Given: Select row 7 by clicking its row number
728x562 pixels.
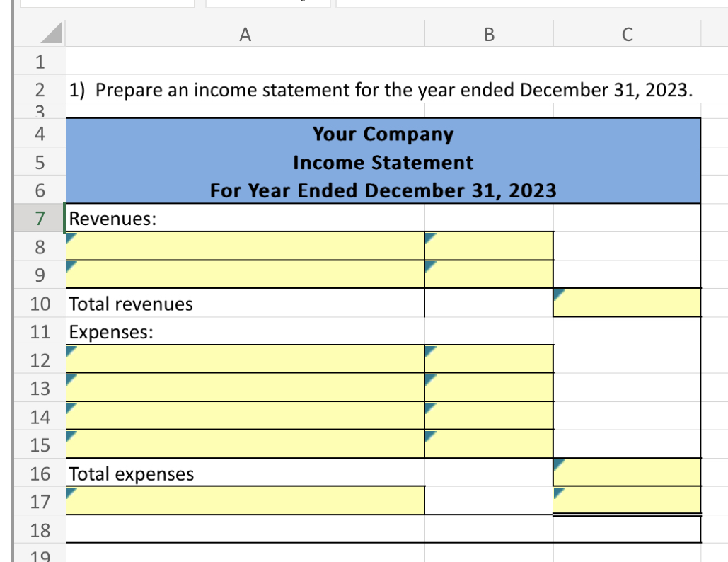Looking at the screenshot, I should 39,219.
